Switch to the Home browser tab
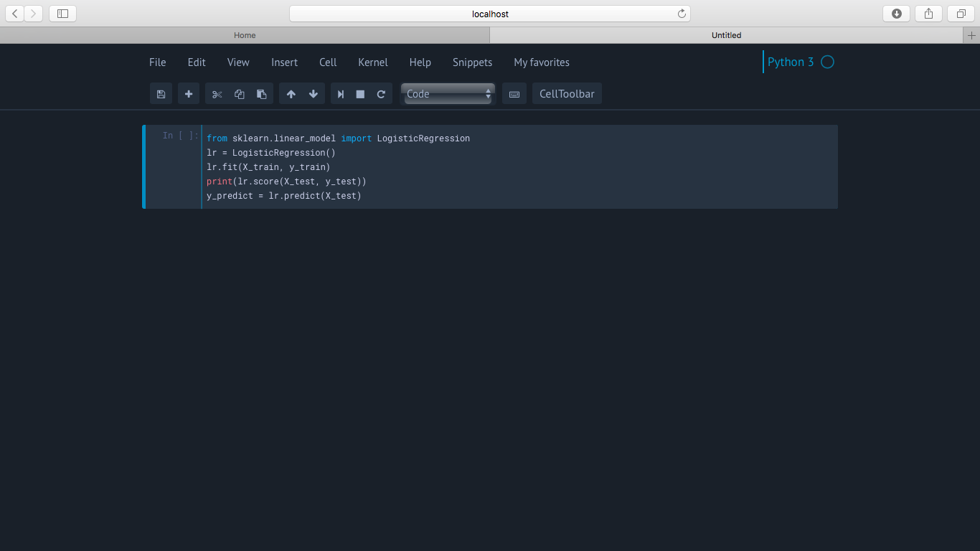This screenshot has width=980, height=551. [245, 35]
